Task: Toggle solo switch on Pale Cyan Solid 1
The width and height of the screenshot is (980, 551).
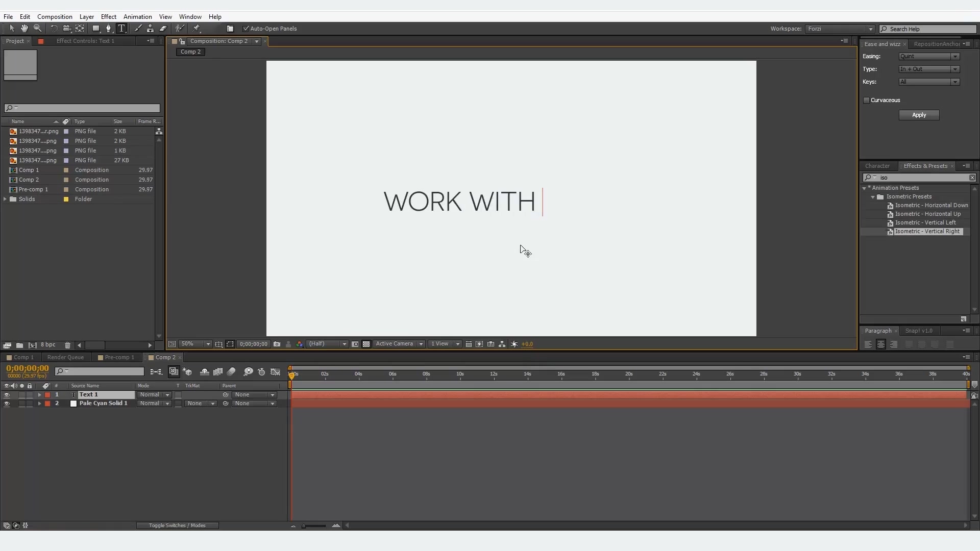Action: pyautogui.click(x=22, y=404)
